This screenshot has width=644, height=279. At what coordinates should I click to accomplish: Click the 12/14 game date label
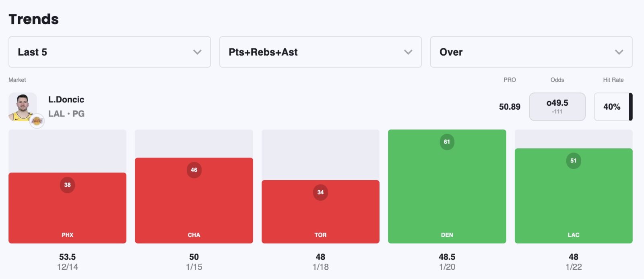67,267
